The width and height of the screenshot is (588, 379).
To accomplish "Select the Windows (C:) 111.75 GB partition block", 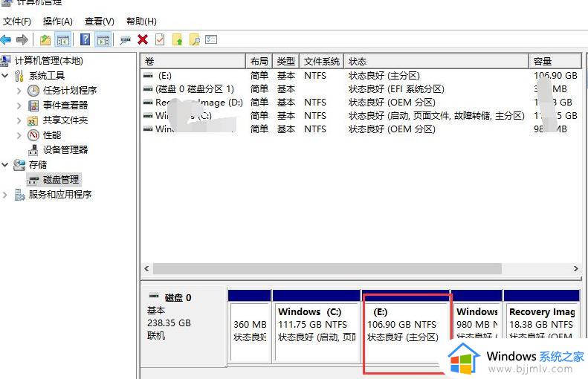I will (317, 326).
